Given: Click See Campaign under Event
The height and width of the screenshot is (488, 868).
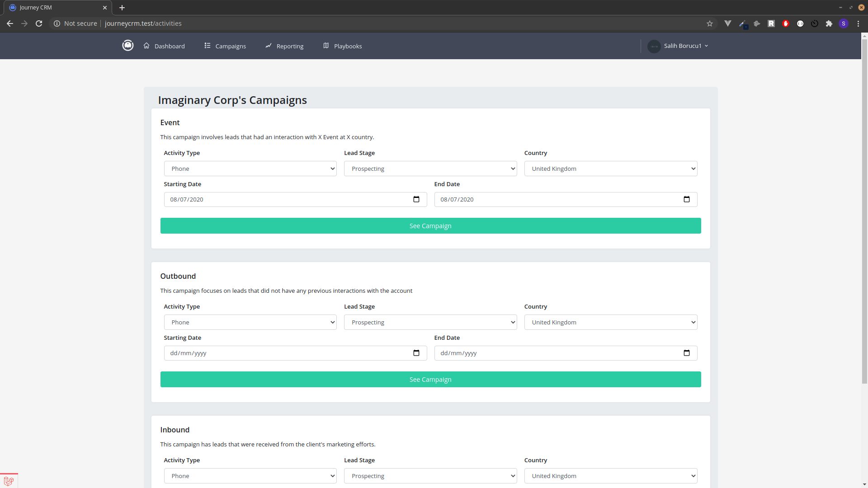Looking at the screenshot, I should click(x=430, y=226).
